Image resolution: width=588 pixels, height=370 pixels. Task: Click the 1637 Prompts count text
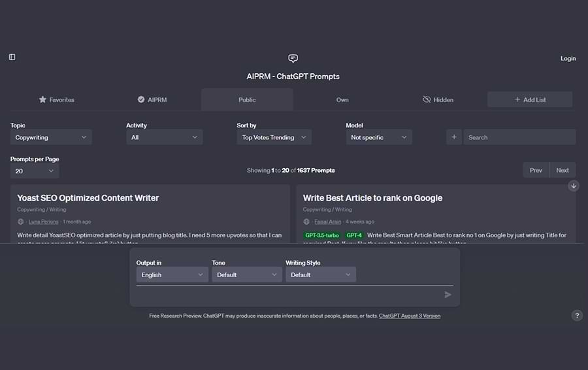tap(316, 171)
